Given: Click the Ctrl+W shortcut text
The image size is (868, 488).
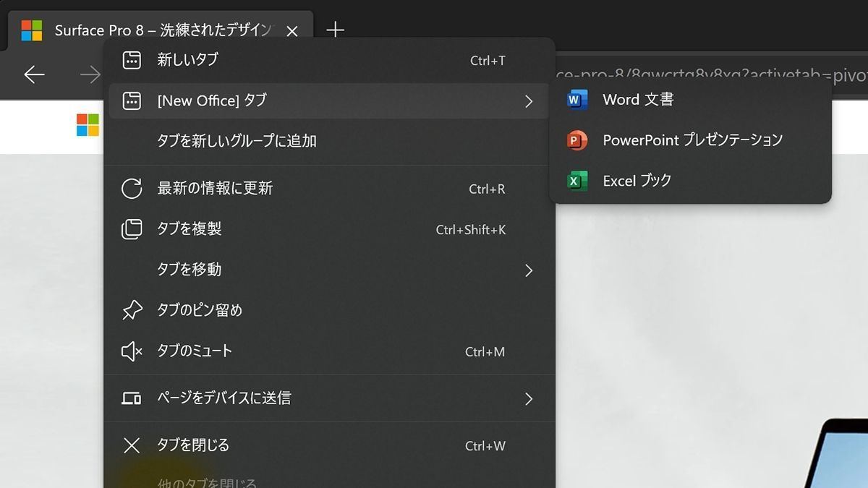Looking at the screenshot, I should pos(485,446).
